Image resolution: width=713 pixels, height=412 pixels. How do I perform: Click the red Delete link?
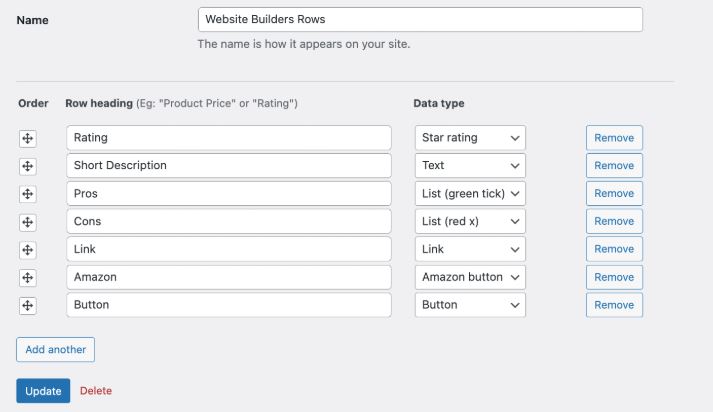(x=95, y=391)
